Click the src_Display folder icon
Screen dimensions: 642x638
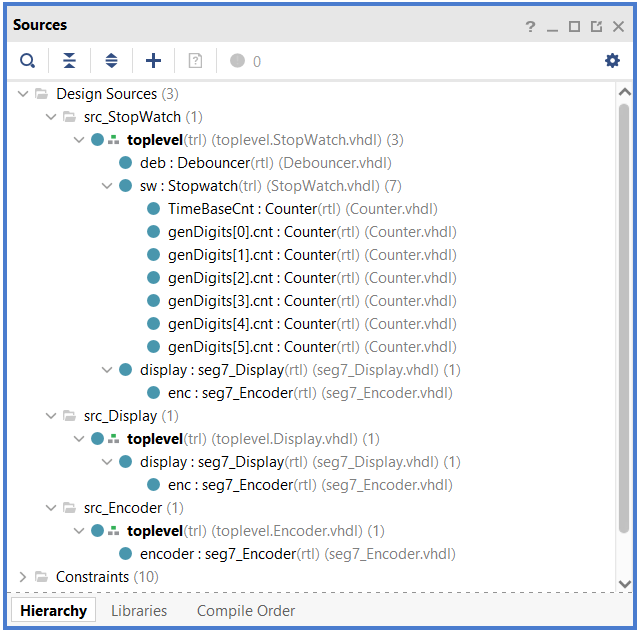tap(69, 416)
